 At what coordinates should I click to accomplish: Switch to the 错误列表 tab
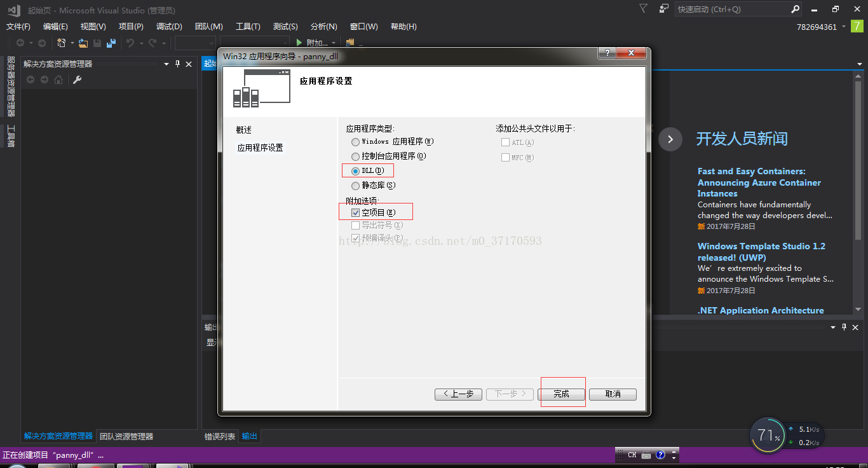[x=220, y=437]
